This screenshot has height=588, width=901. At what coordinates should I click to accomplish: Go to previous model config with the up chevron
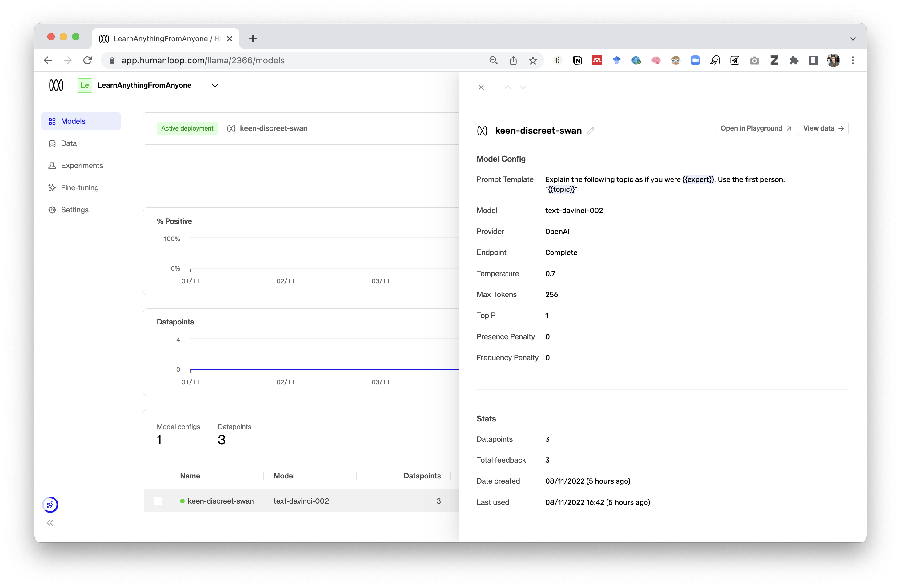coord(507,87)
